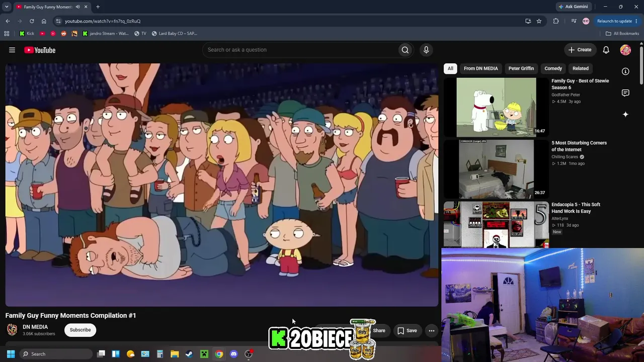Open the video info panel icon

pyautogui.click(x=625, y=71)
